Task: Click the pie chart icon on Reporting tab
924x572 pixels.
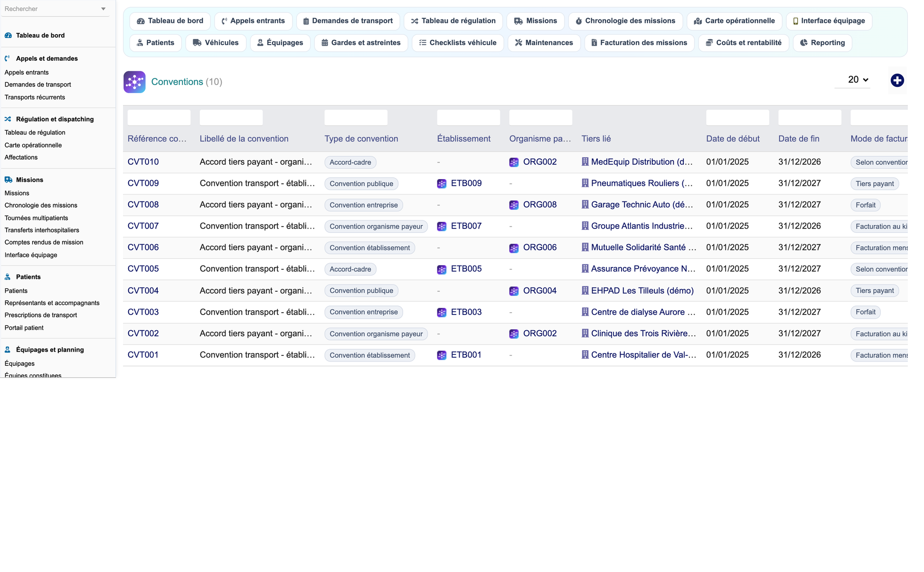Action: tap(804, 43)
